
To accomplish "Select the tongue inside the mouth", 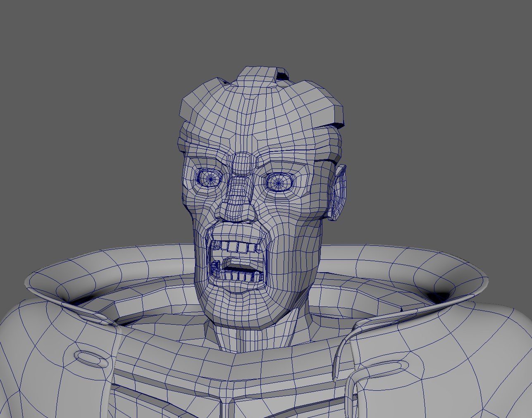I will [x=242, y=264].
